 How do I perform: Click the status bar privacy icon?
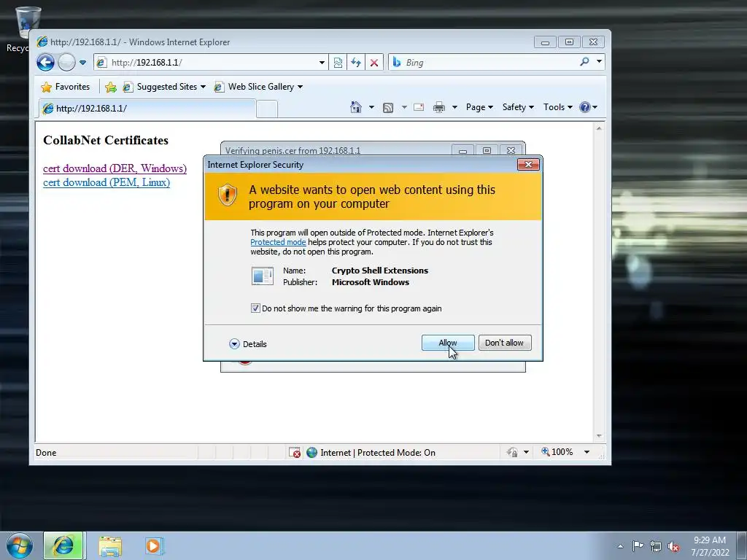coord(512,452)
